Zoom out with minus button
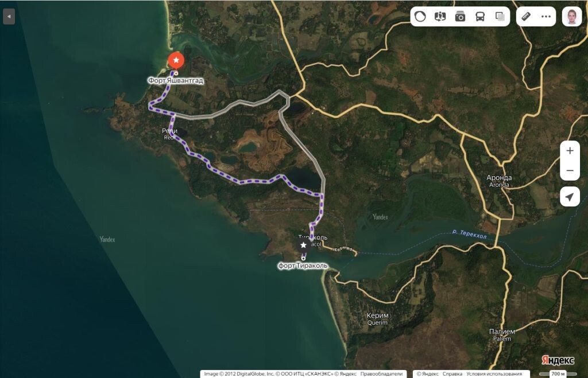This screenshot has height=378, width=588. tap(570, 170)
